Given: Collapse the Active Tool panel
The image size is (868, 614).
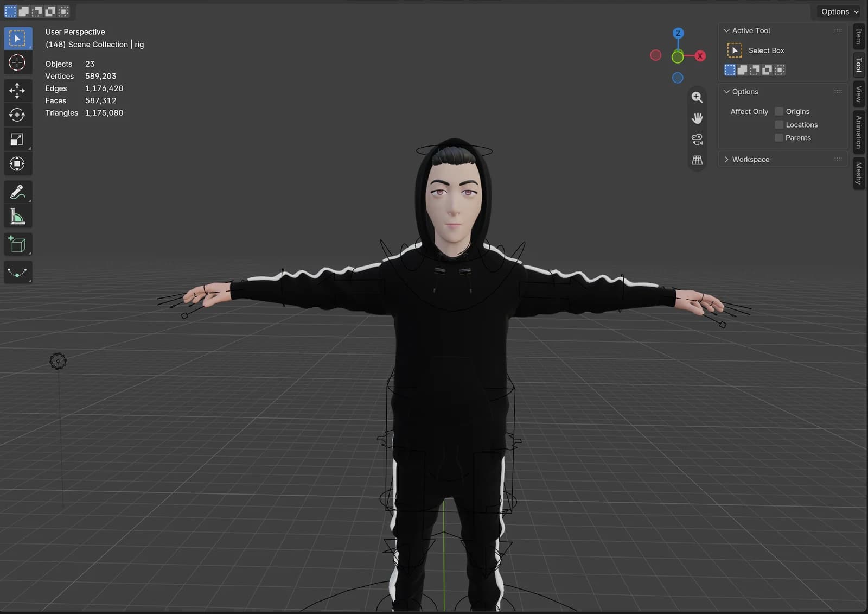Looking at the screenshot, I should coord(726,30).
